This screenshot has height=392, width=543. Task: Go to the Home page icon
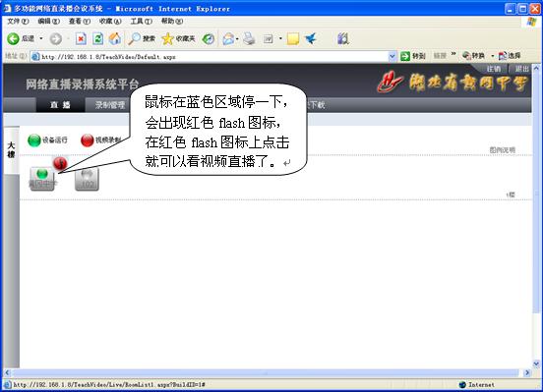pos(115,38)
